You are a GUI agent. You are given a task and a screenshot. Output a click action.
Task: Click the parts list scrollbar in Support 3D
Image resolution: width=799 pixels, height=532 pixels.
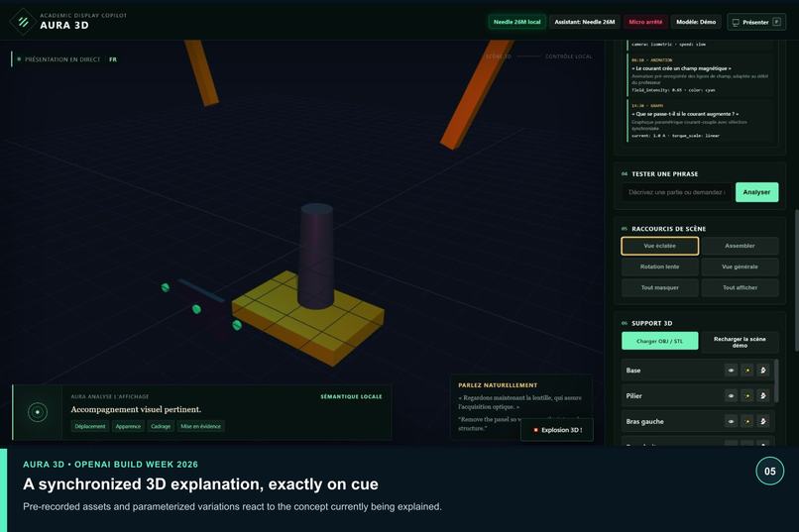point(776,380)
